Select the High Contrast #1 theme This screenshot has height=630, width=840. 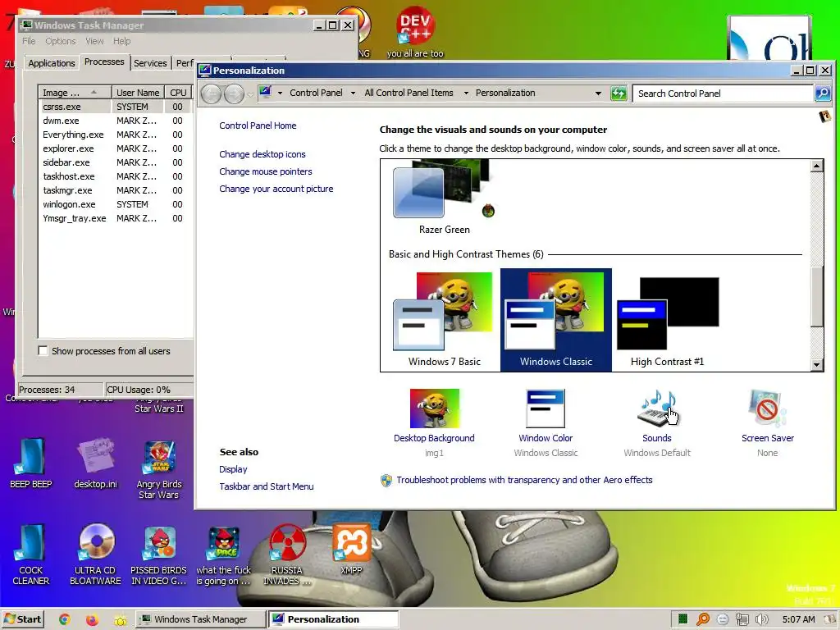click(668, 320)
